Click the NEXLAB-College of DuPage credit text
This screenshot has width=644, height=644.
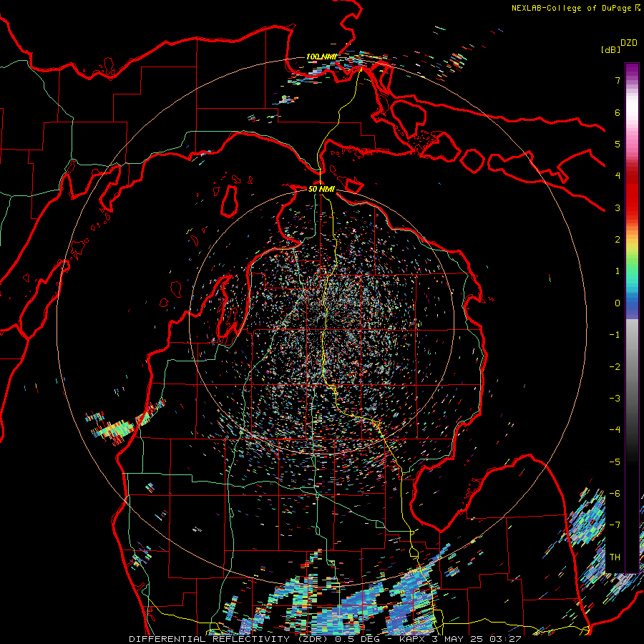pyautogui.click(x=576, y=8)
